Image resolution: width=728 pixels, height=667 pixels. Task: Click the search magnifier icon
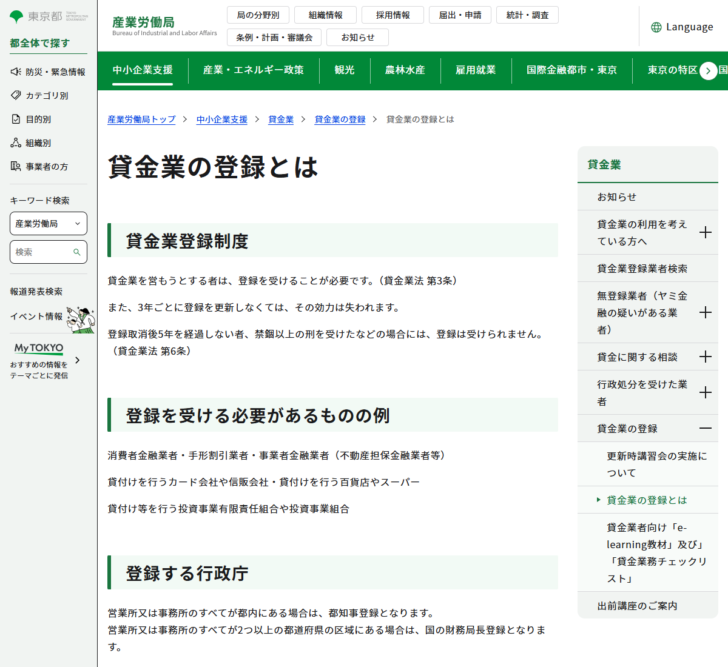click(x=77, y=252)
